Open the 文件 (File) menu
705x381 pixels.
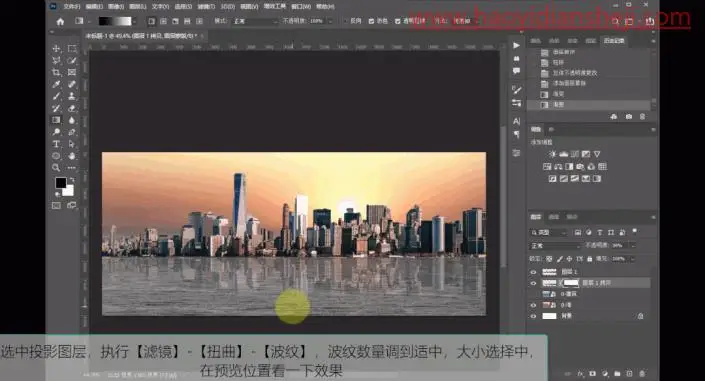(72, 7)
